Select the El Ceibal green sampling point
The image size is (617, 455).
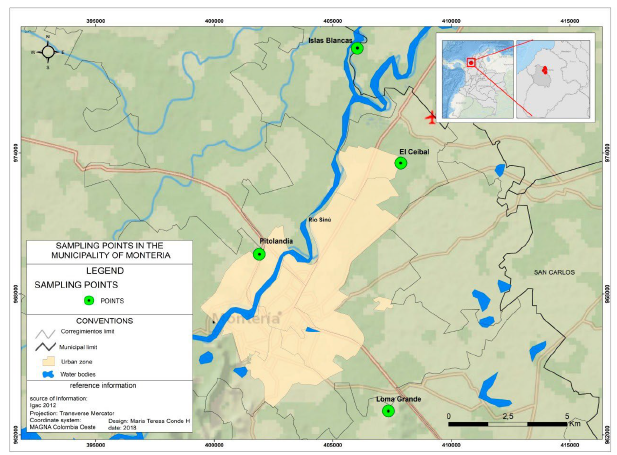pos(400,163)
